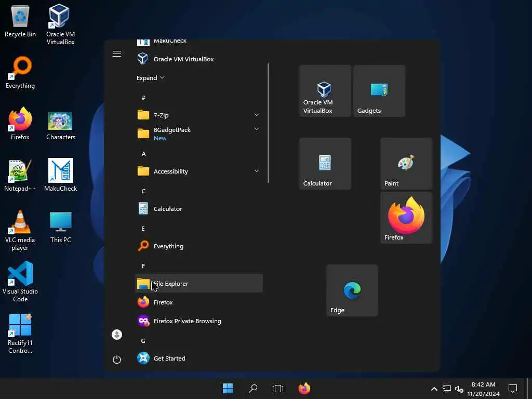Open the notification center icon
The image size is (532, 399).
click(x=513, y=389)
